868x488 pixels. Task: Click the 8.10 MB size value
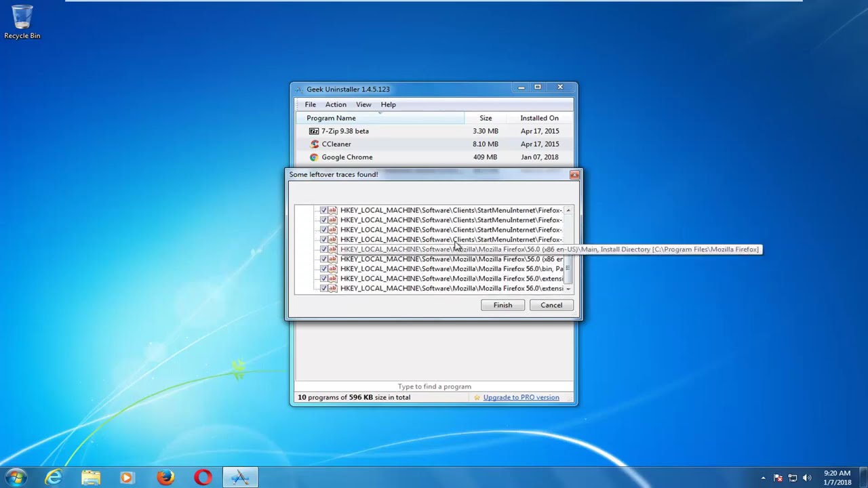point(486,144)
